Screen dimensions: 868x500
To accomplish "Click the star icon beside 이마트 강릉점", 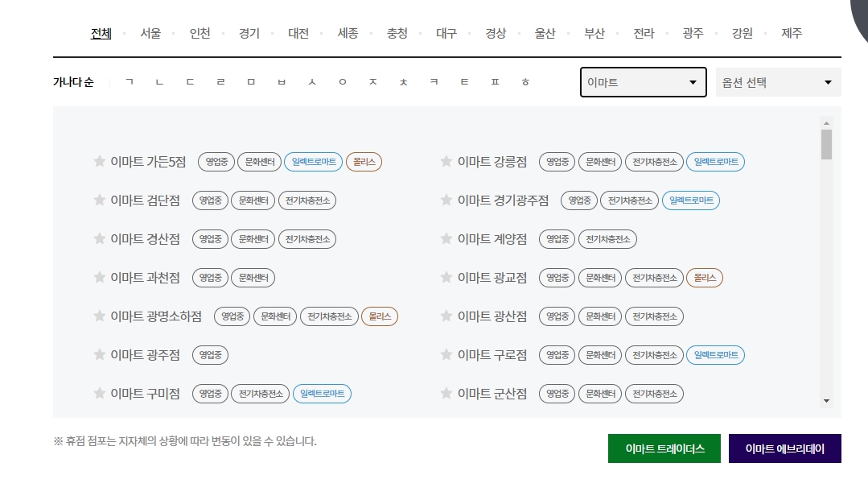I will pos(446,161).
